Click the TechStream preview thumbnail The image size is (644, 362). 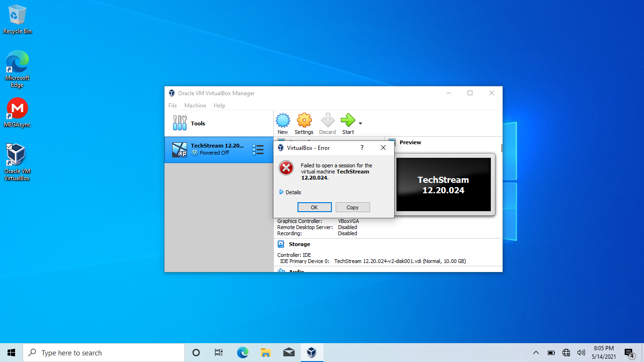(x=444, y=185)
